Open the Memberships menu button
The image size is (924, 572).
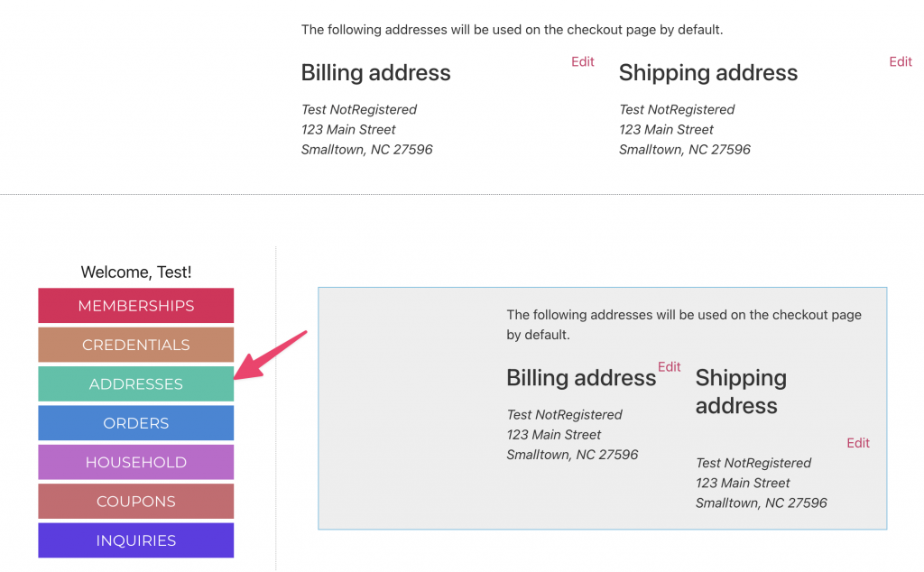click(135, 306)
